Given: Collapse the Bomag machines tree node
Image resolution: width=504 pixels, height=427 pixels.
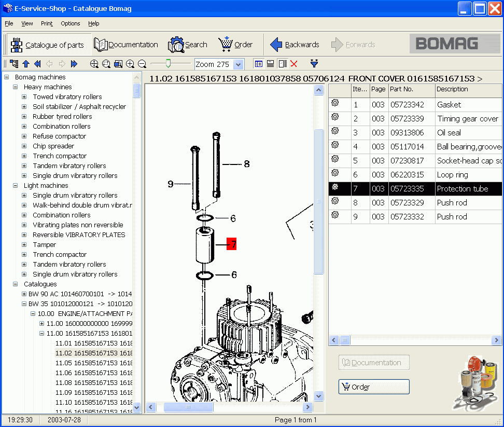Looking at the screenshot, I should pyautogui.click(x=6, y=77).
